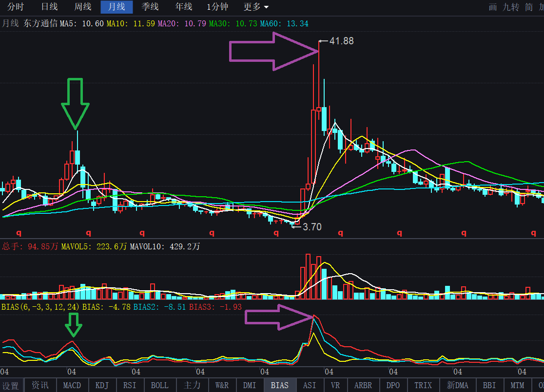Open the 资讯 news tab
Viewport: 544px width, 392px height.
click(x=40, y=385)
